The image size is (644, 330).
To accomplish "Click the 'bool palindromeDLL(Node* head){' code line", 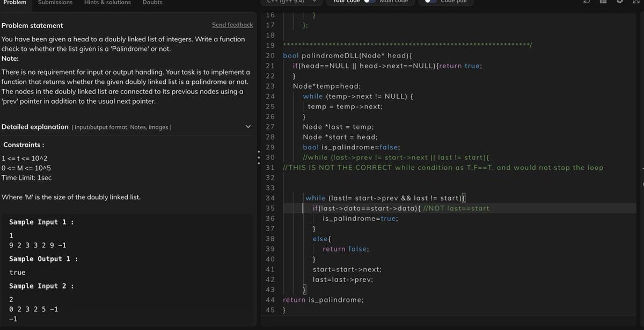I will pyautogui.click(x=347, y=55).
